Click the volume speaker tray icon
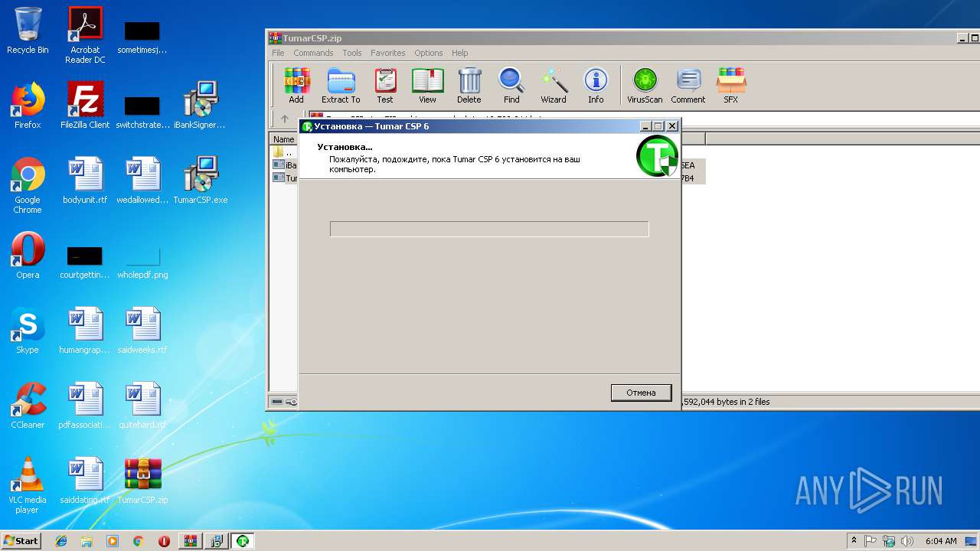Screen dimensions: 980x551 tap(907, 541)
